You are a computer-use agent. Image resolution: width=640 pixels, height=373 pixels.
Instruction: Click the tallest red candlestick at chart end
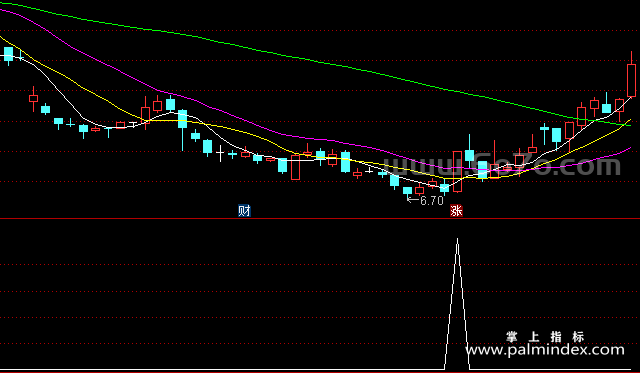pyautogui.click(x=631, y=78)
